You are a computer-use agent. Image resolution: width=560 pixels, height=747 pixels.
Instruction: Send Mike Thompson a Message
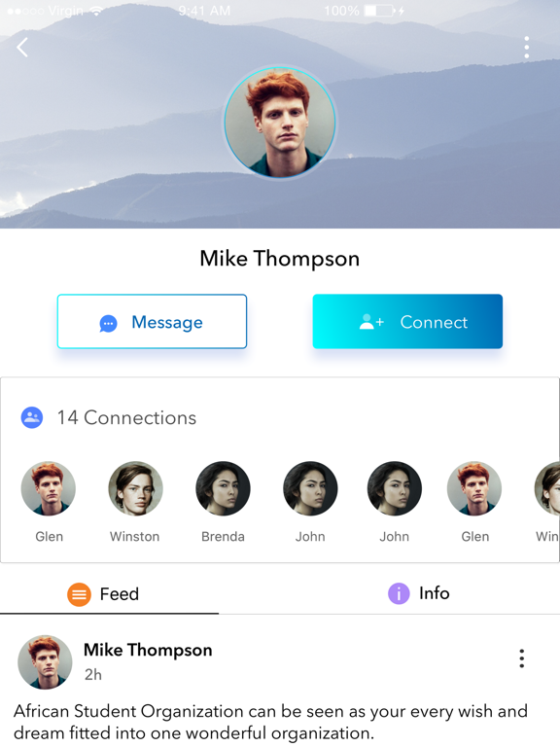click(x=152, y=322)
